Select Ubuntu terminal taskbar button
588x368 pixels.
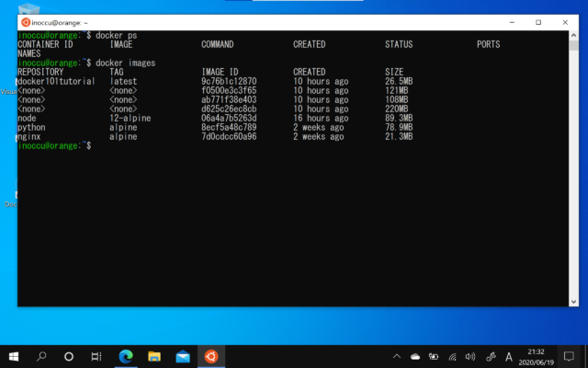pyautogui.click(x=211, y=356)
